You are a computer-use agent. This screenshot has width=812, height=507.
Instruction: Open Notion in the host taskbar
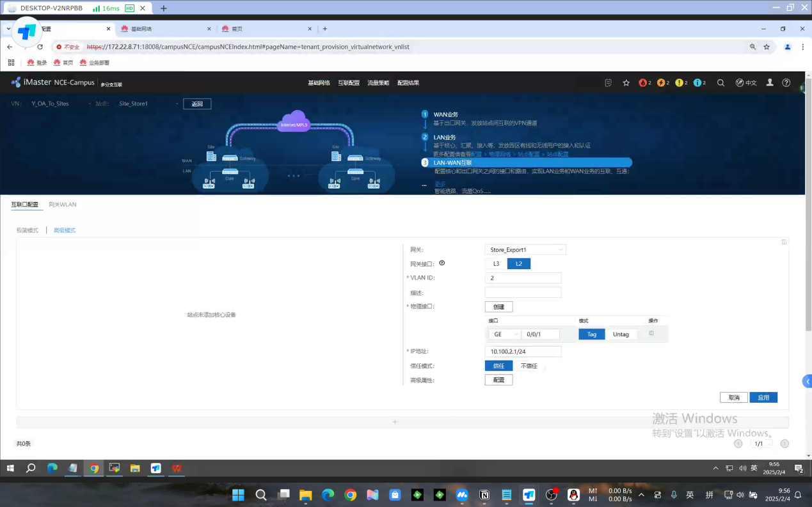coord(484,495)
